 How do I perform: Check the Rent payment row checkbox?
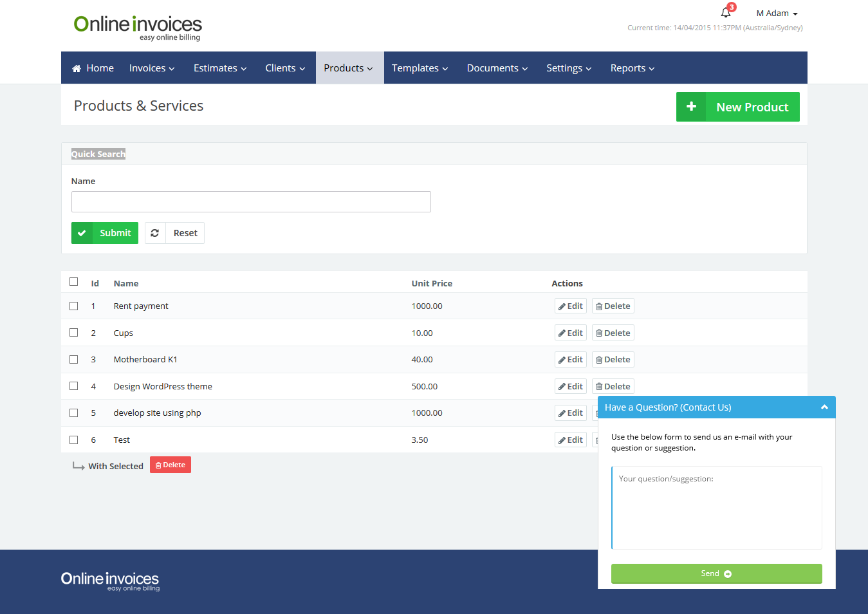coord(74,306)
